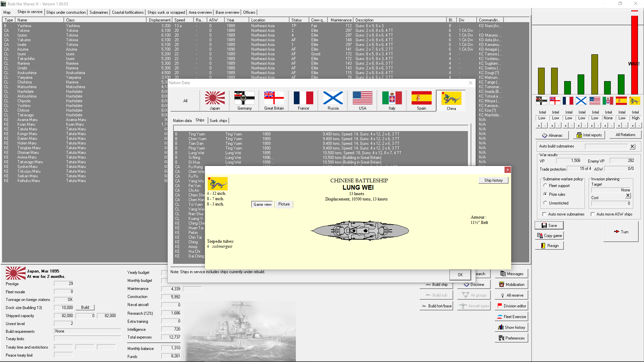Select the China flag in Nation Data

pos(451,101)
